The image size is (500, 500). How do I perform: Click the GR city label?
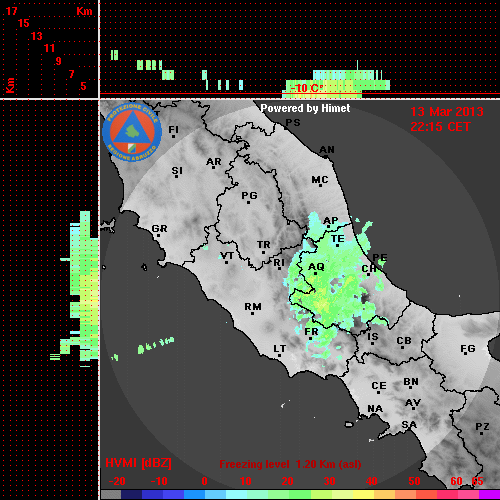(x=159, y=229)
